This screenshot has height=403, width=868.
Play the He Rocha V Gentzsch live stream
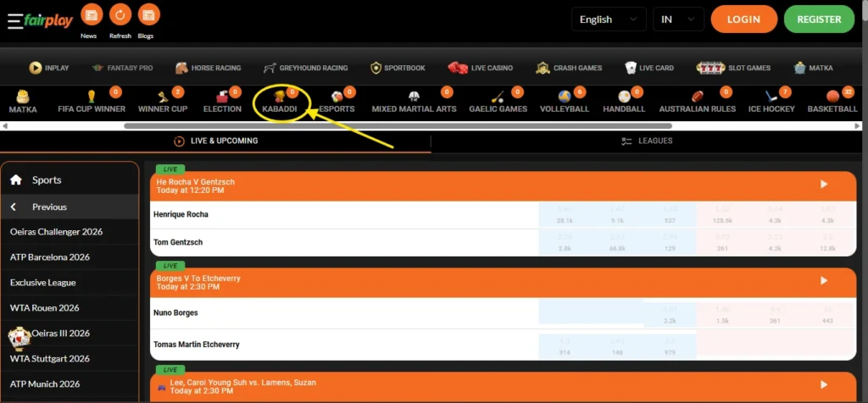click(823, 184)
